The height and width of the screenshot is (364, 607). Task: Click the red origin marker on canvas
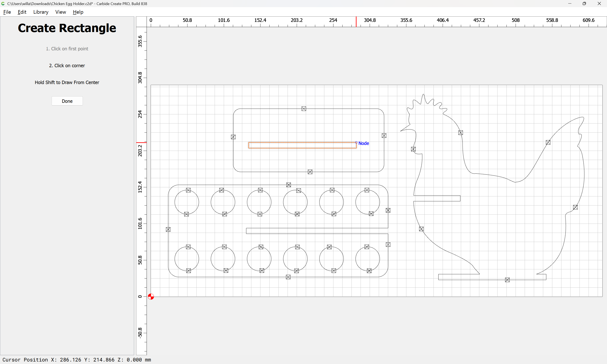coord(151,297)
